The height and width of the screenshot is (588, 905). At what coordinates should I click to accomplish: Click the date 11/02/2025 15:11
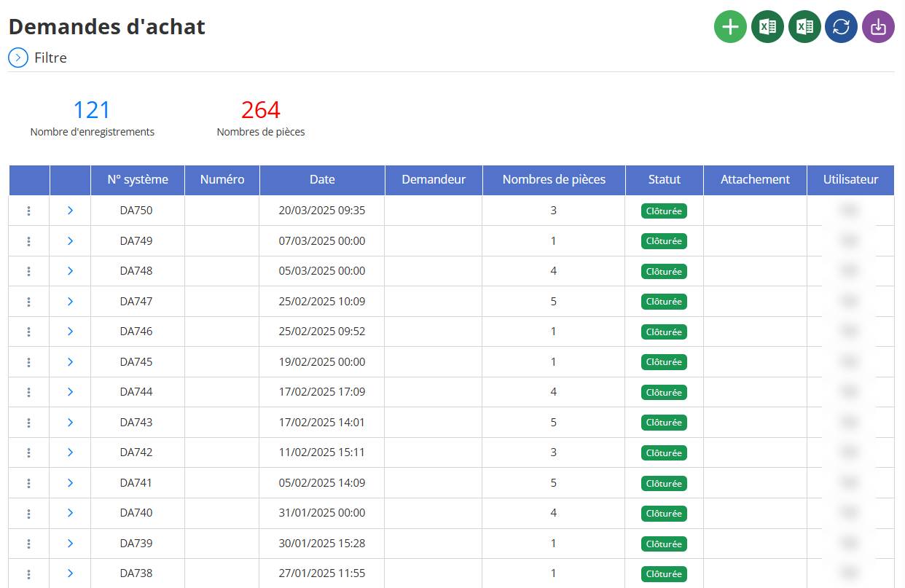322,452
